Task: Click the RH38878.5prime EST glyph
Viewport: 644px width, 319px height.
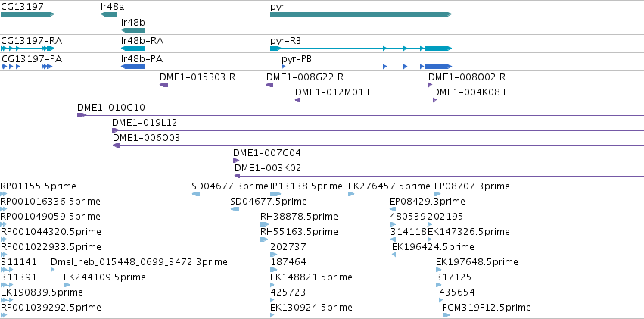Action: point(265,224)
